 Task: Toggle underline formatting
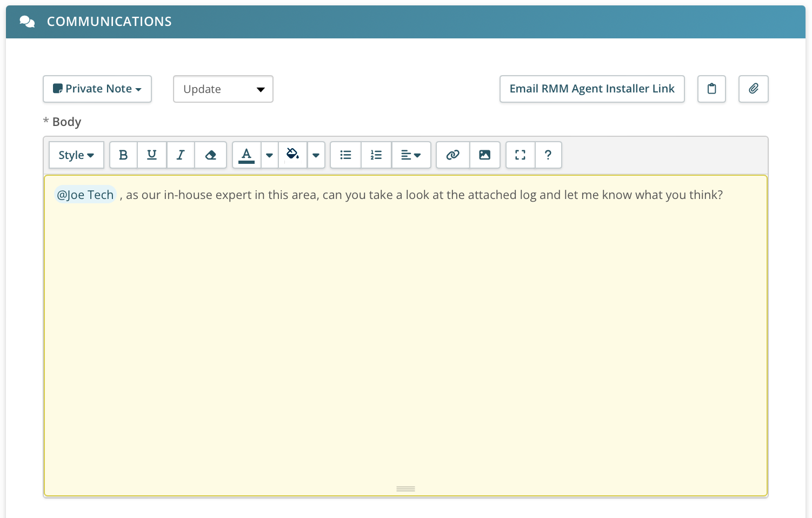[x=152, y=155]
